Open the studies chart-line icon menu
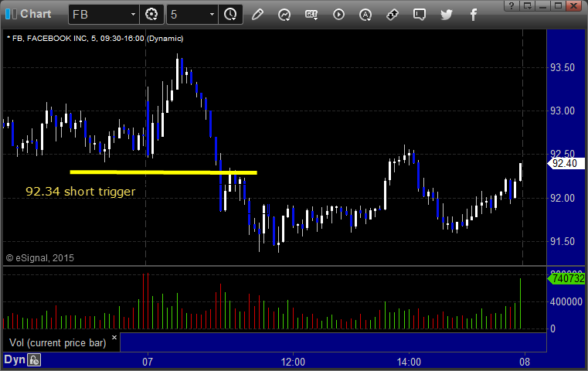 (x=284, y=15)
